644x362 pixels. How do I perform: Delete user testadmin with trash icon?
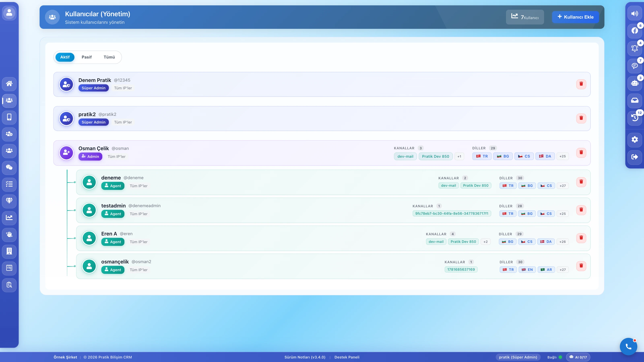click(581, 210)
